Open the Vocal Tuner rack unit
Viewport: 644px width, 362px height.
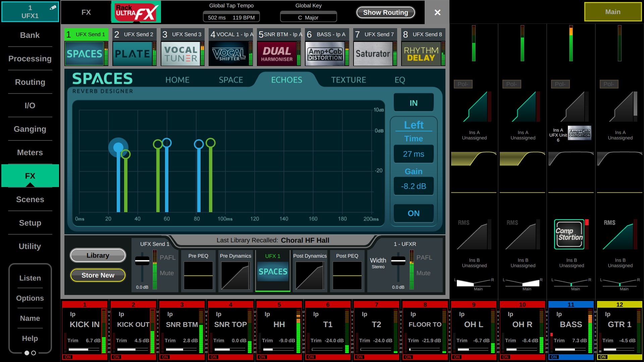180,54
